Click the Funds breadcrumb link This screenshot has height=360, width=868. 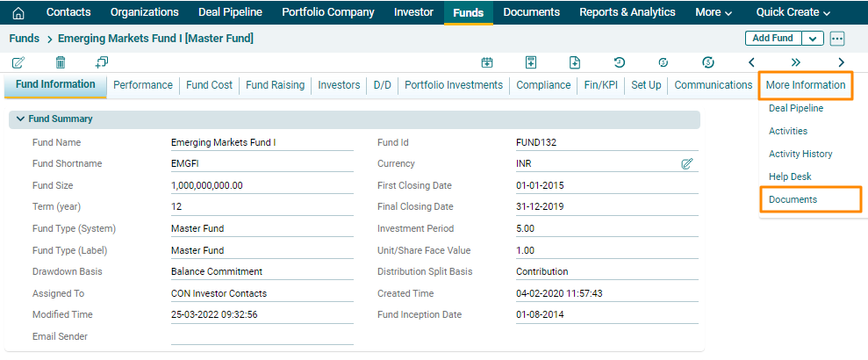point(24,39)
